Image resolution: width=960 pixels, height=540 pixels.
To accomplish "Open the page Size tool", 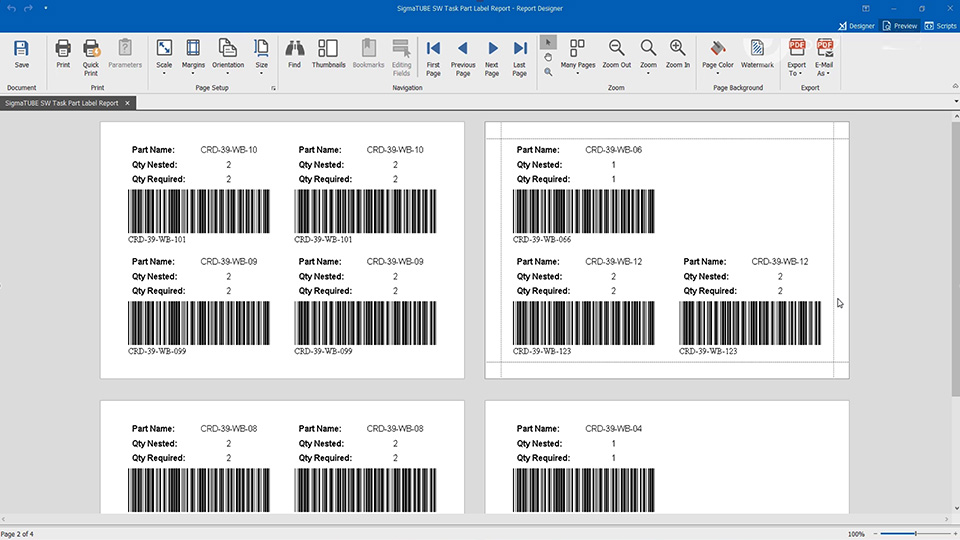I will [261, 54].
